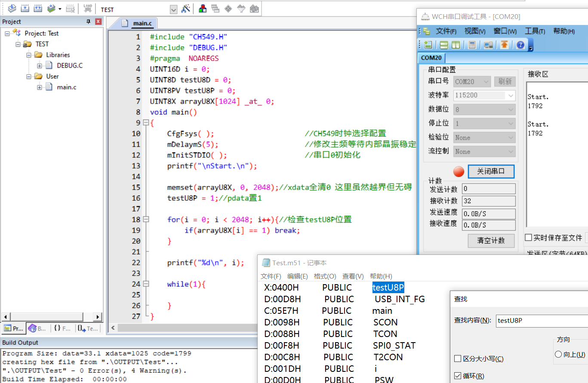Collapse the while loop fold at line 24
The width and height of the screenshot is (588, 383).
click(146, 284)
